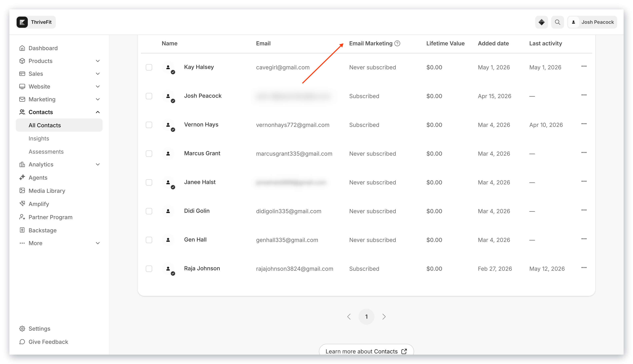Open Insights under Contacts

tap(39, 138)
